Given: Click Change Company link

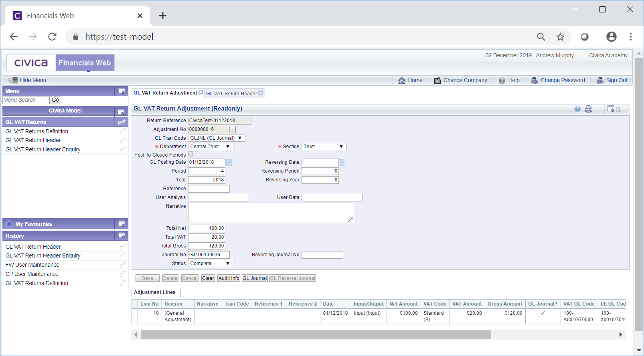Looking at the screenshot, I should (460, 80).
